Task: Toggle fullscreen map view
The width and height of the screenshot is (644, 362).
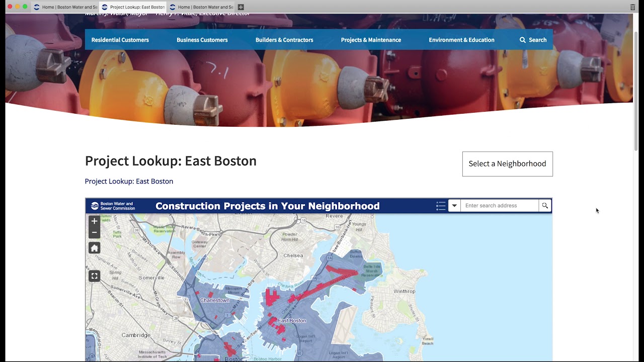Action: pyautogui.click(x=94, y=276)
